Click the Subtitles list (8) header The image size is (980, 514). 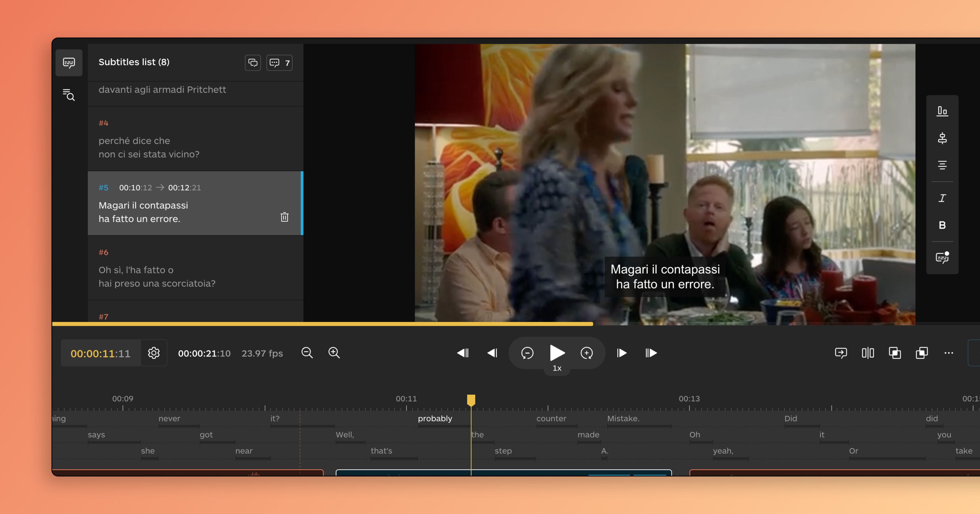pos(134,62)
